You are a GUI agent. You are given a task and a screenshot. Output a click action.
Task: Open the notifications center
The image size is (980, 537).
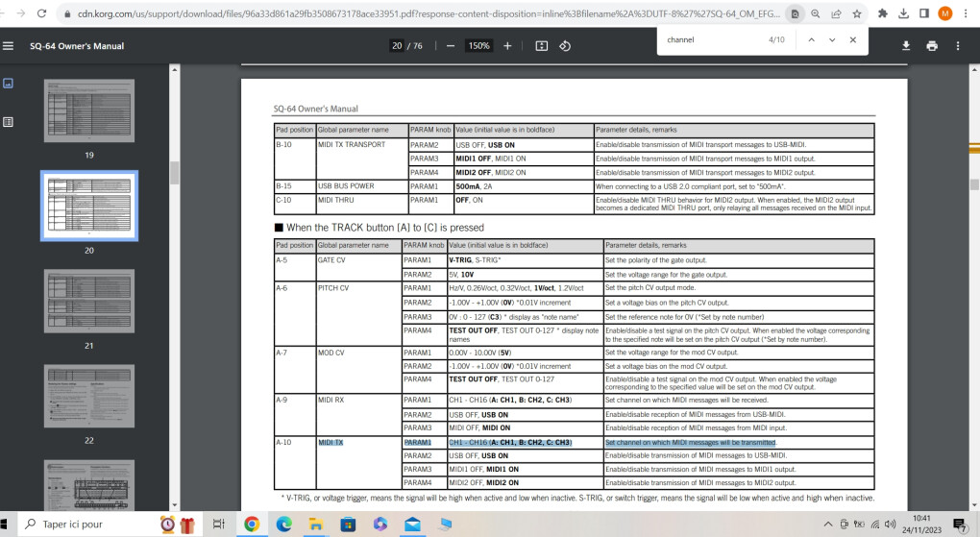(x=960, y=525)
